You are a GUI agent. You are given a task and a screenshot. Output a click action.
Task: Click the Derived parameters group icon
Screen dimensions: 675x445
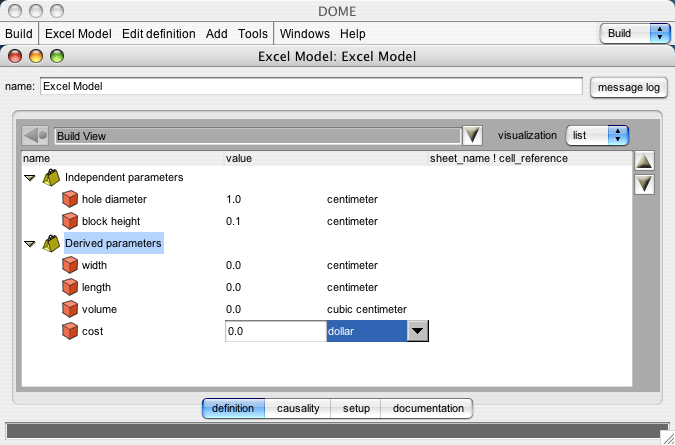[x=51, y=243]
